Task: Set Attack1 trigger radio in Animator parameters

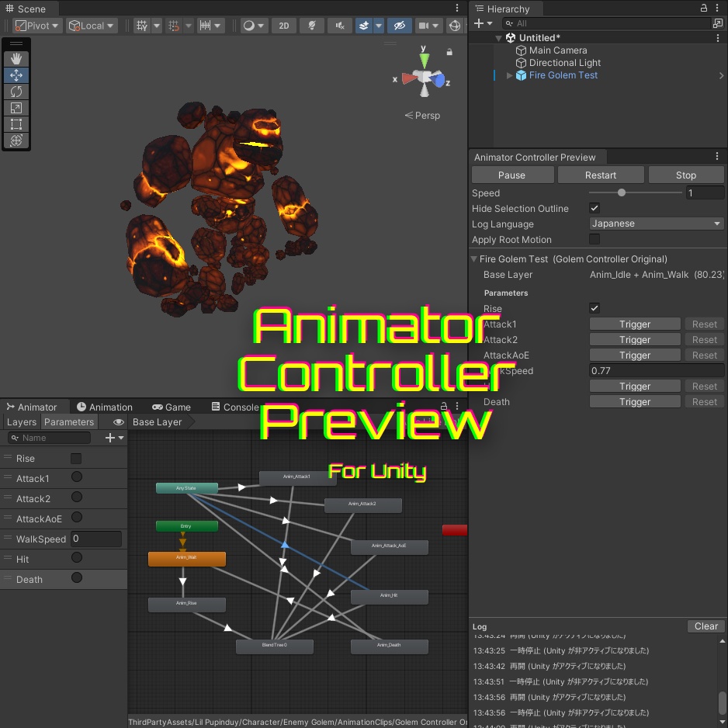Action: click(77, 477)
